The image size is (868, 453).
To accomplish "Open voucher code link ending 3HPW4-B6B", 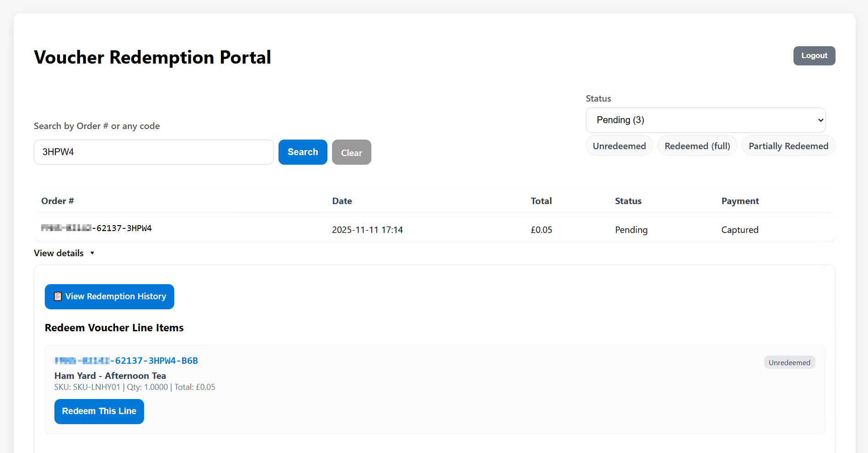I will click(126, 361).
